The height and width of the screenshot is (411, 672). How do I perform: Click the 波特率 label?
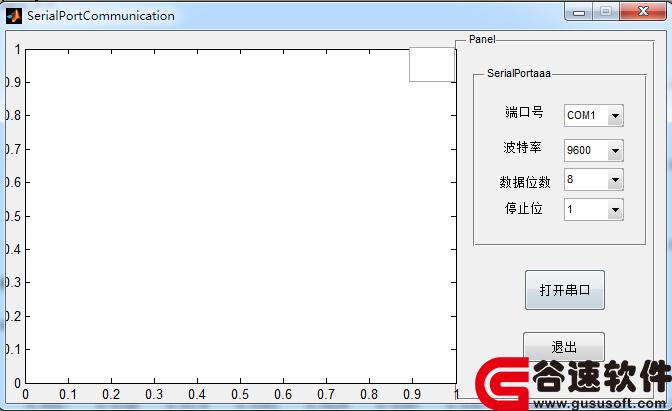[522, 147]
